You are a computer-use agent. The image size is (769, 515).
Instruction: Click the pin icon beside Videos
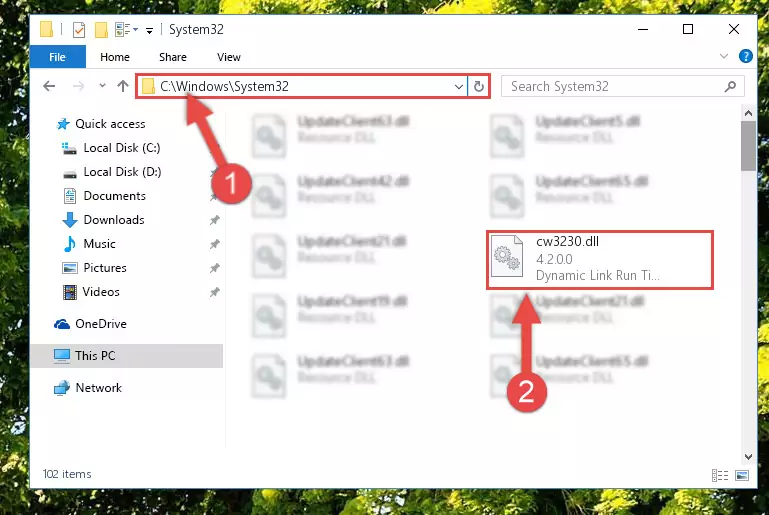point(214,292)
